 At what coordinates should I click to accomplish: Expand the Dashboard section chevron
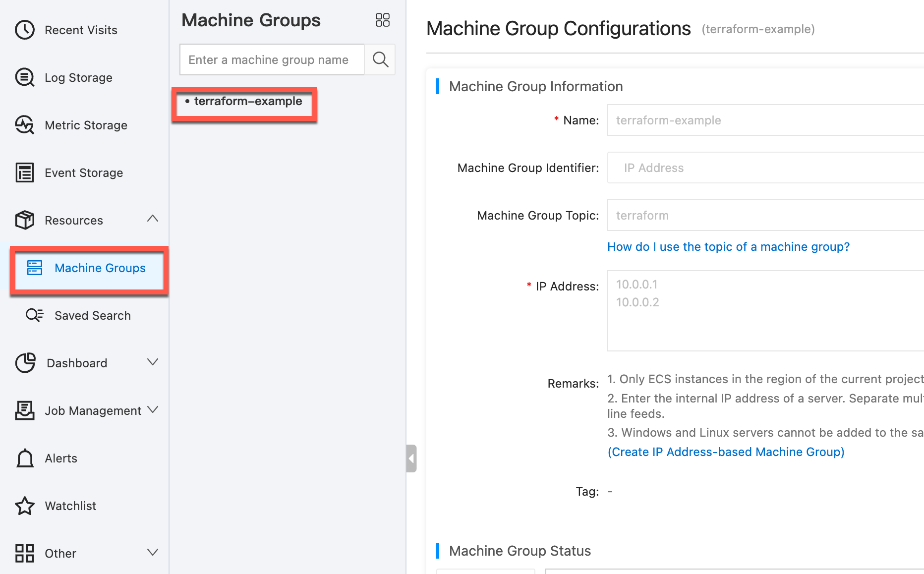point(153,362)
